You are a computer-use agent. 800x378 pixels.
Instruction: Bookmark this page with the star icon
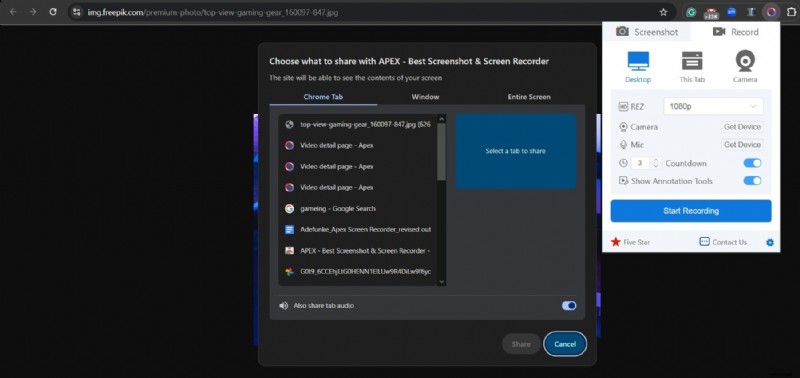663,12
